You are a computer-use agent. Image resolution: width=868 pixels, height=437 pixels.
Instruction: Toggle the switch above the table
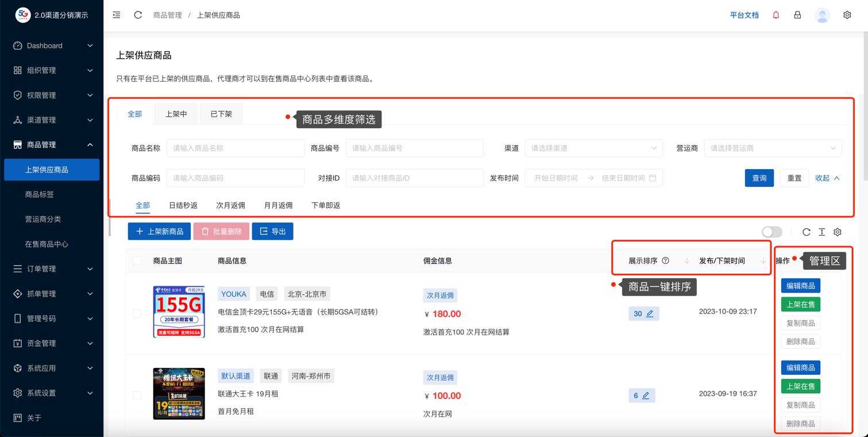[x=771, y=232]
